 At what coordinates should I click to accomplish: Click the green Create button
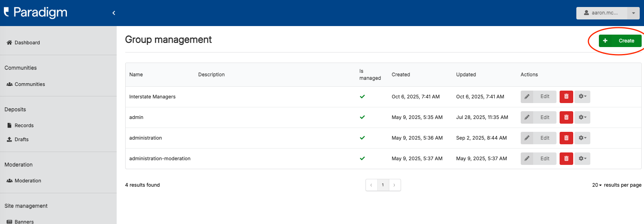(x=620, y=41)
